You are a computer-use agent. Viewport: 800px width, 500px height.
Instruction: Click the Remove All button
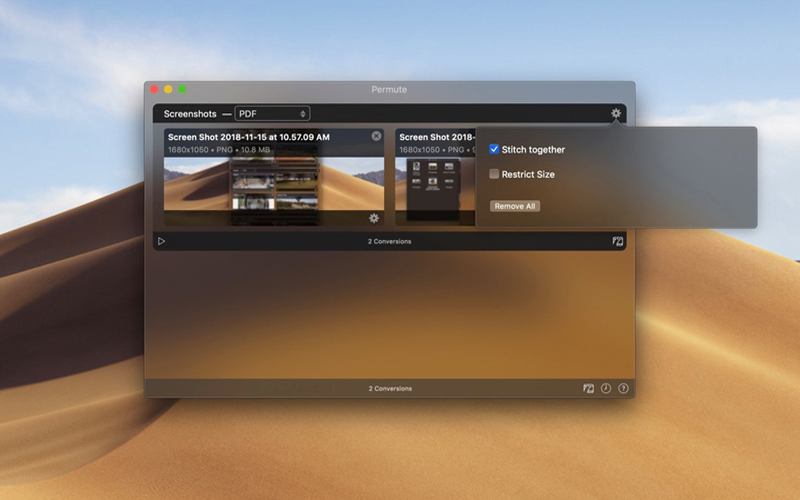tap(515, 206)
